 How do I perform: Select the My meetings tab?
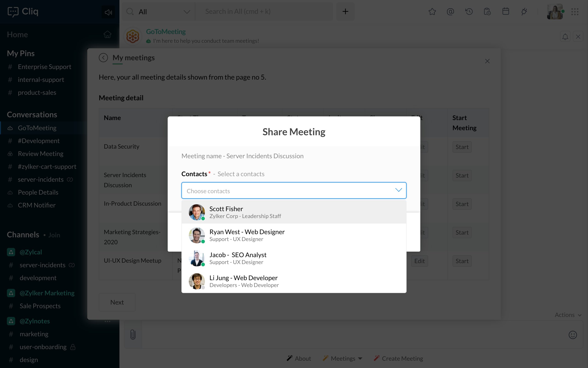click(133, 58)
